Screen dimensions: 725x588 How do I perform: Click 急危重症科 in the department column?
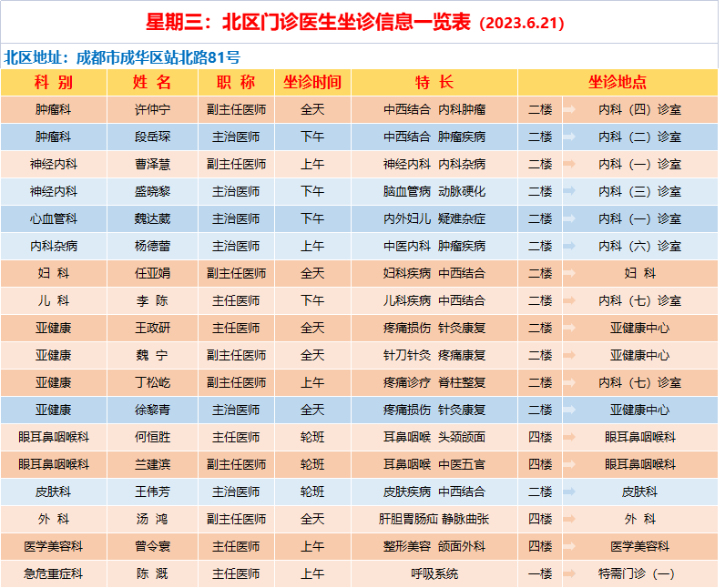54,573
